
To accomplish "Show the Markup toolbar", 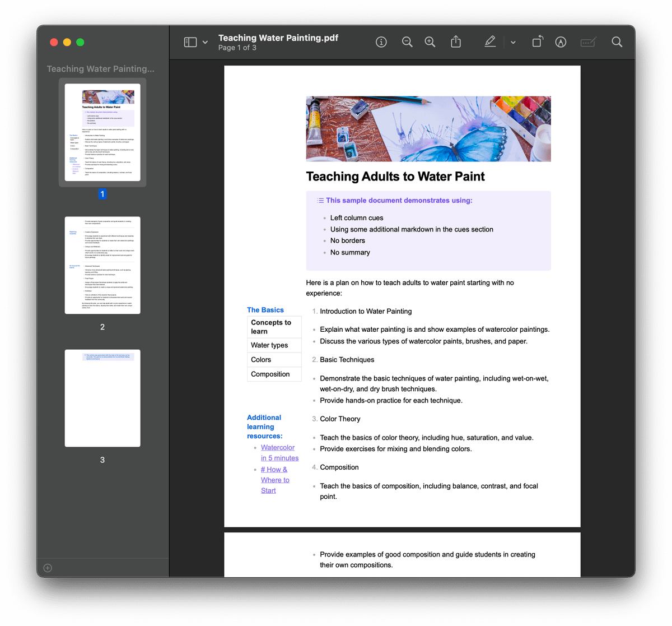I will [561, 42].
